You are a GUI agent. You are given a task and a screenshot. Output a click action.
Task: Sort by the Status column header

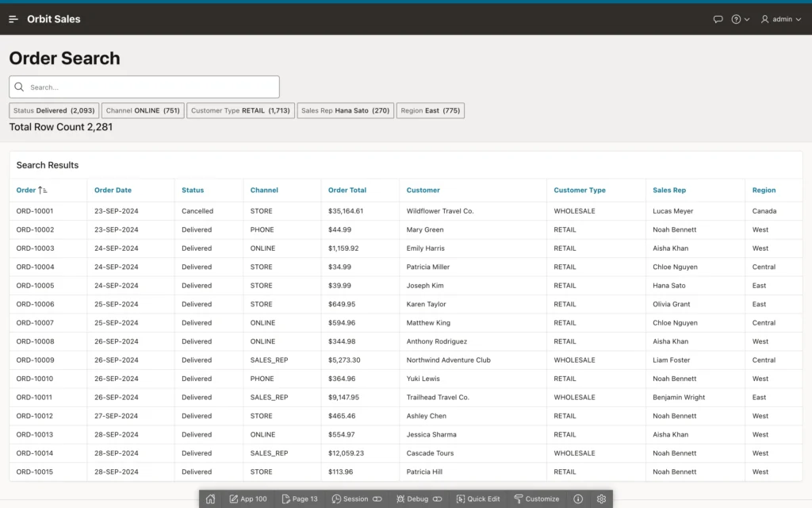tap(193, 190)
